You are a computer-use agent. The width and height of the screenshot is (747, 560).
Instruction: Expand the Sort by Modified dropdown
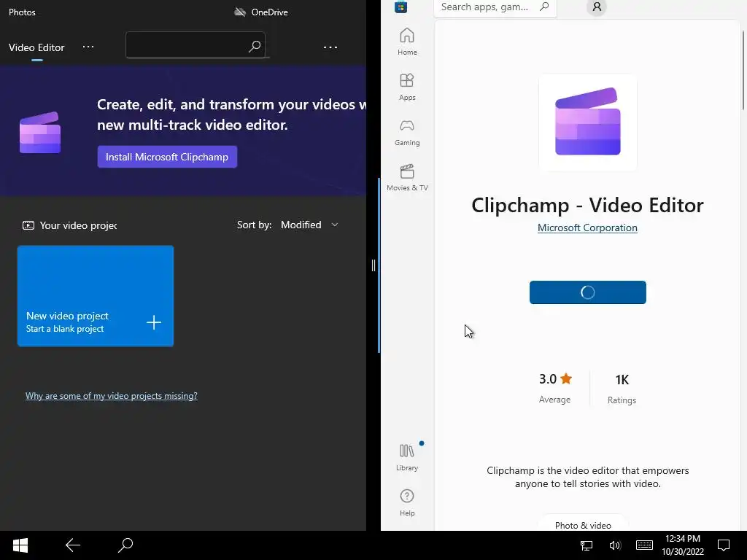pyautogui.click(x=309, y=225)
